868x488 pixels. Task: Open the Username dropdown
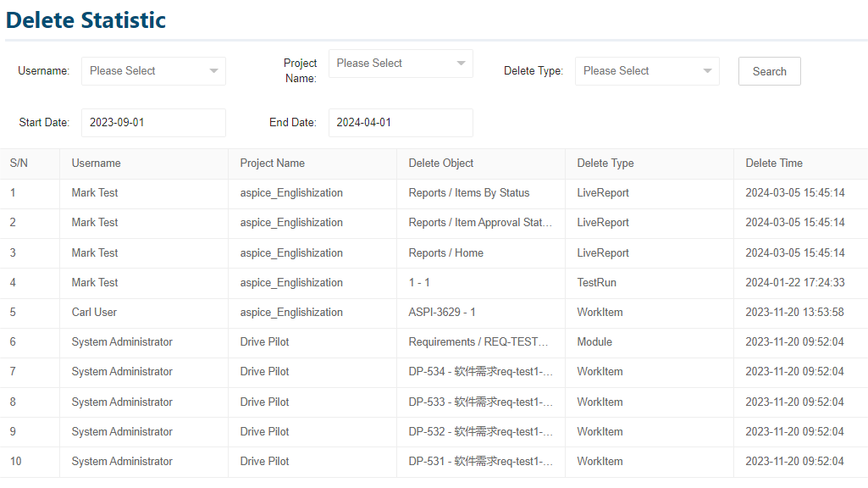[153, 71]
